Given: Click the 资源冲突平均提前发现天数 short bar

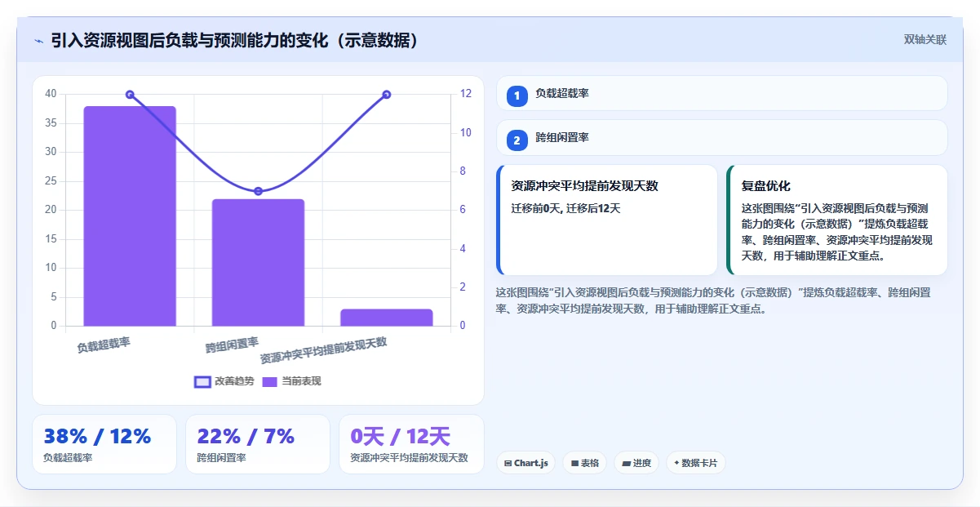Looking at the screenshot, I should [x=387, y=318].
